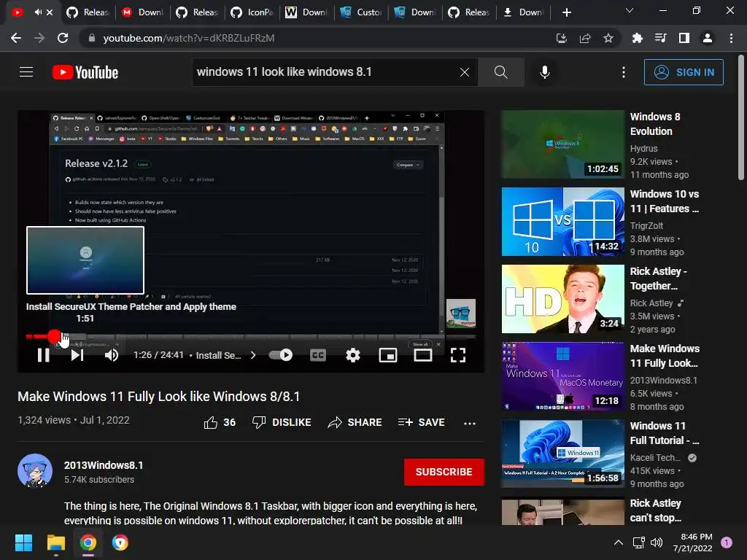
Task: Enter full screen mode
Action: pos(458,355)
